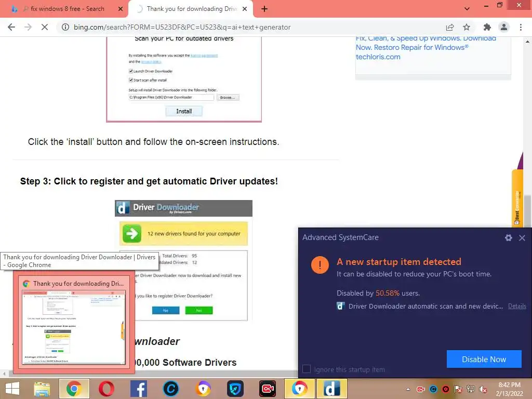Click the green Yes button to register
The height and width of the screenshot is (399, 532).
click(x=199, y=310)
